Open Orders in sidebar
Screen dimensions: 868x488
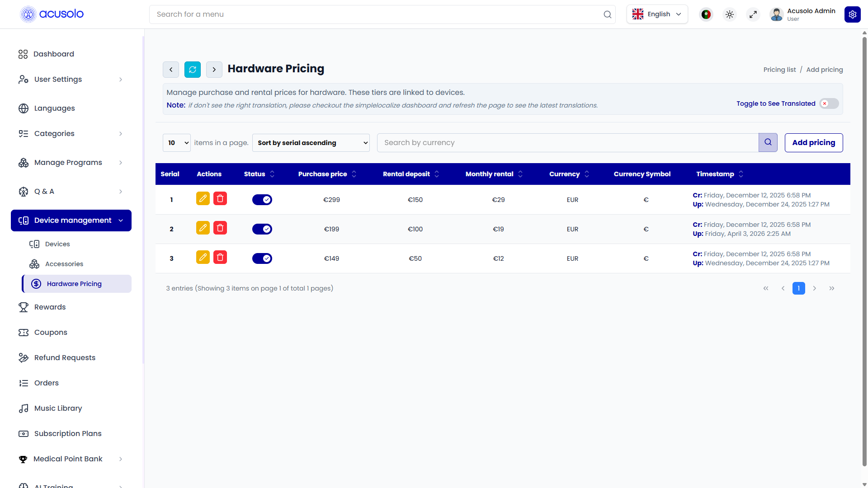71,383
